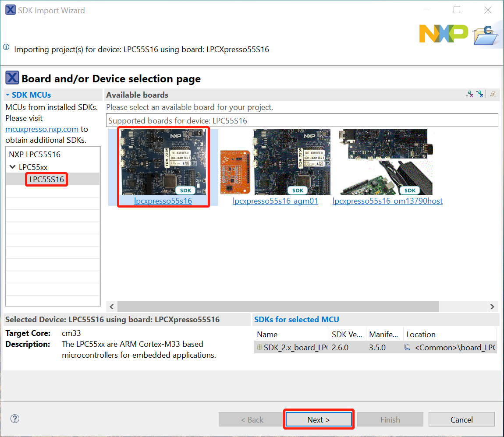504x437 pixels.
Task: Click the scroll right arrow of boards list
Action: pos(492,307)
